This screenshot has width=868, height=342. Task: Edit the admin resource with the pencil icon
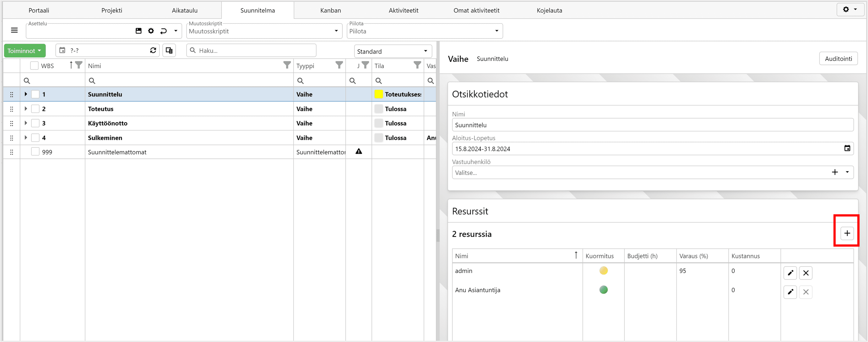tap(790, 273)
